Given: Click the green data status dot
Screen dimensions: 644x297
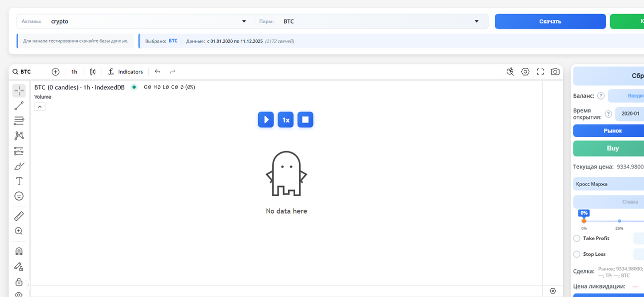Looking at the screenshot, I should pyautogui.click(x=134, y=87).
